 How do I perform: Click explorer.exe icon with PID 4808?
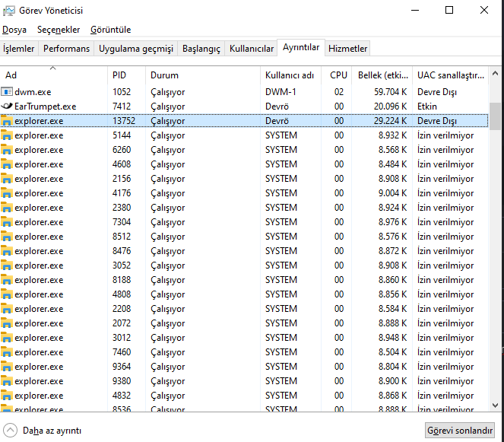[7, 294]
